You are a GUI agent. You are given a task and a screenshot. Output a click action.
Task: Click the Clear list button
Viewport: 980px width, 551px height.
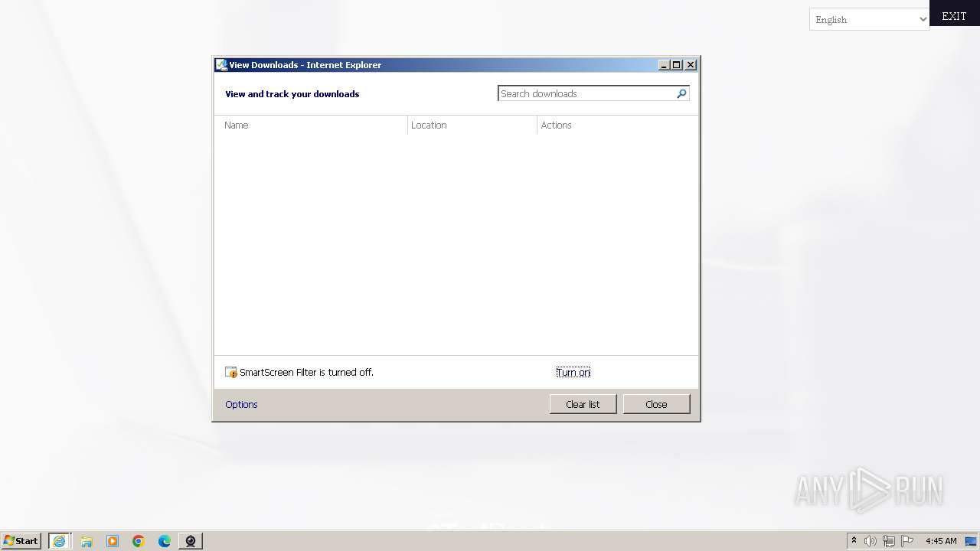pos(583,404)
